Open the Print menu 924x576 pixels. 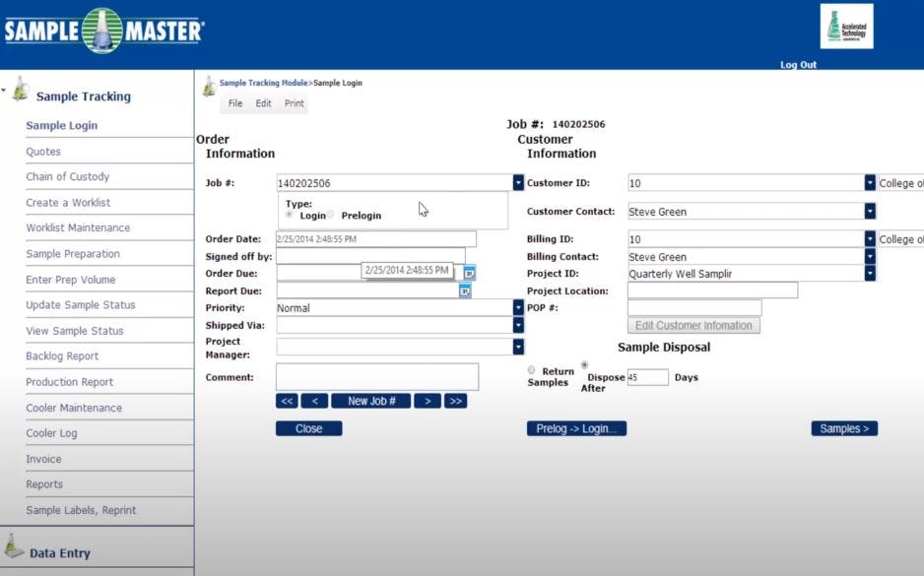(x=295, y=101)
